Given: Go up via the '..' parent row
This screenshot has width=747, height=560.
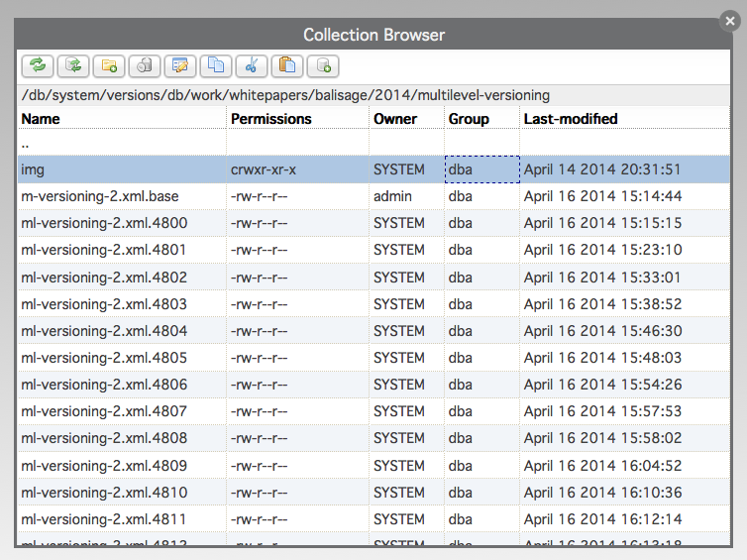Looking at the screenshot, I should 373,143.
